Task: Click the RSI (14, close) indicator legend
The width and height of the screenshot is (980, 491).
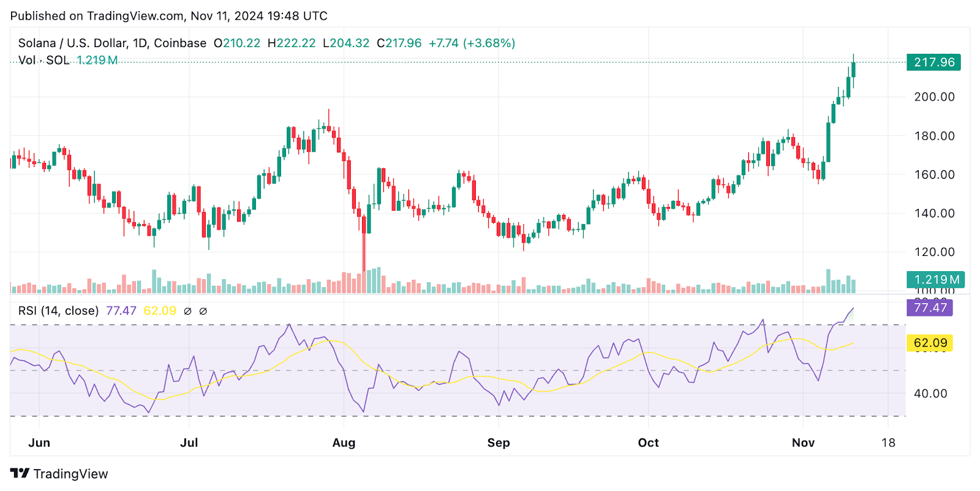Action: click(x=58, y=311)
